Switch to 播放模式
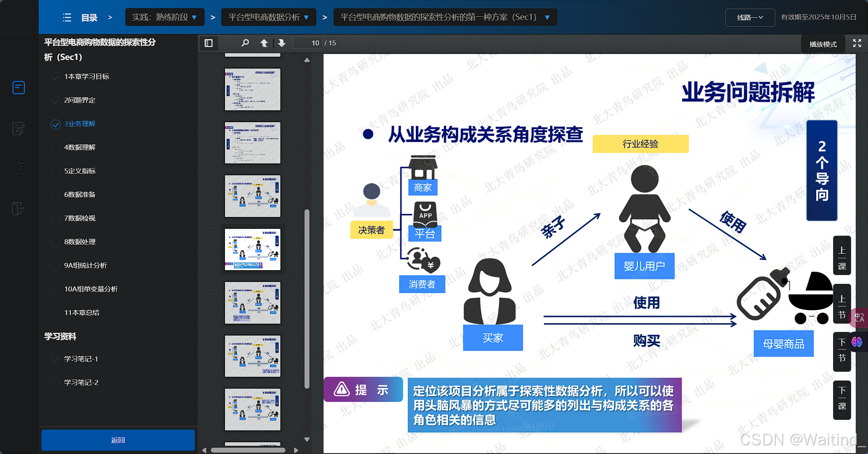 (x=823, y=44)
